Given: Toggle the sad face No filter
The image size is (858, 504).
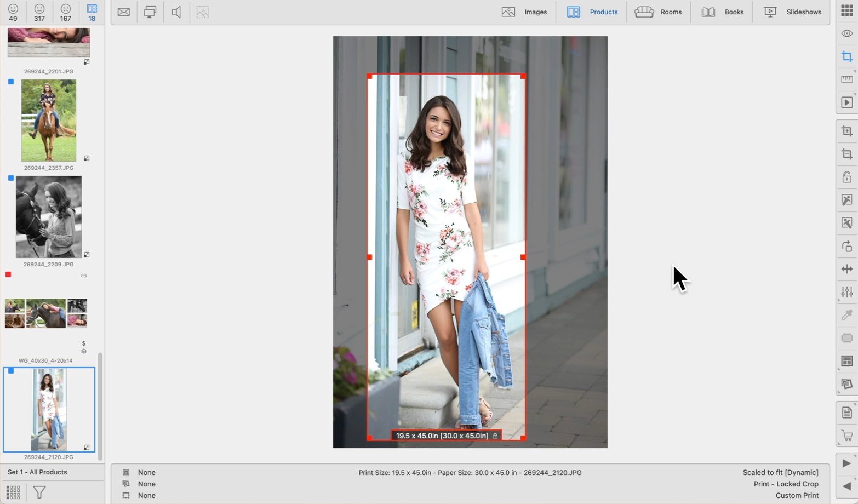Looking at the screenshot, I should coord(65,12).
